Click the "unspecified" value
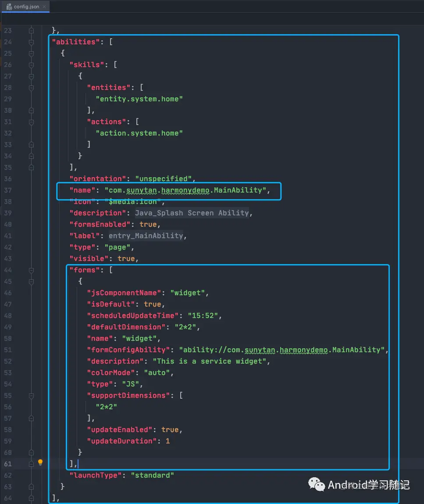The image size is (424, 504). click(164, 179)
